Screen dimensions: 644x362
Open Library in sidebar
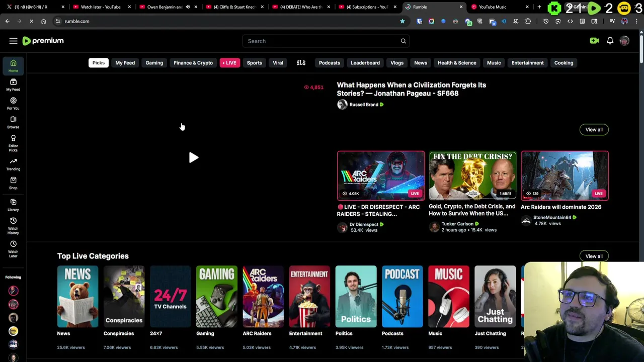[x=13, y=205]
